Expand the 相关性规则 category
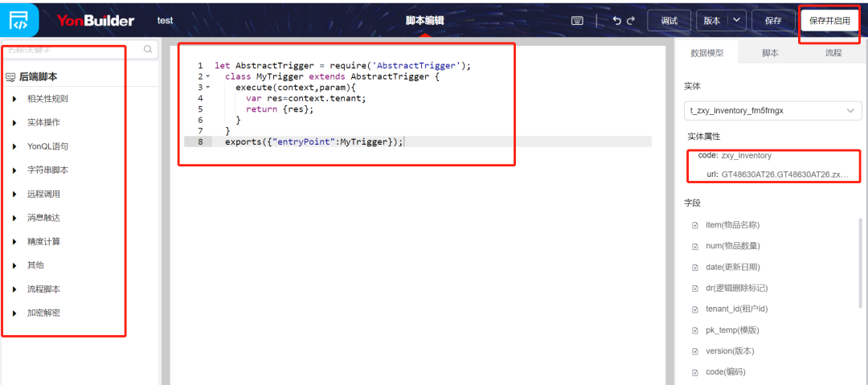This screenshot has width=868, height=385. click(x=15, y=99)
